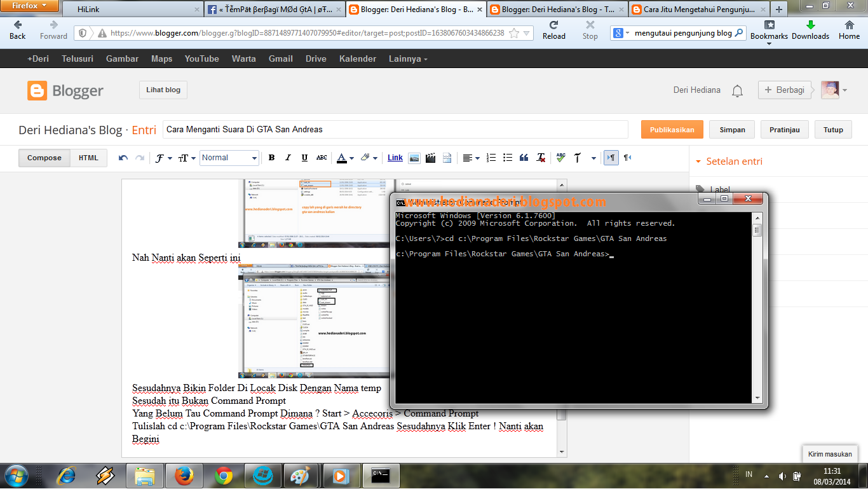Remove formatting from selected text

541,158
